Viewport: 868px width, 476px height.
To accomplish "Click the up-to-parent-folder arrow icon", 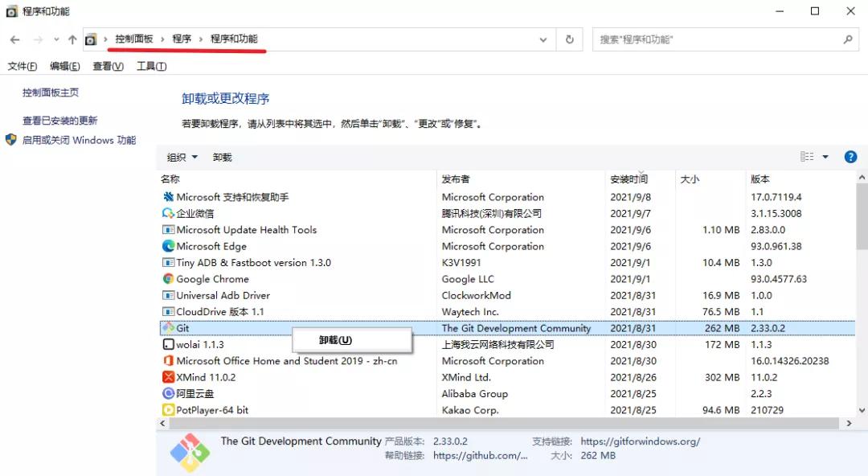I will click(x=72, y=39).
